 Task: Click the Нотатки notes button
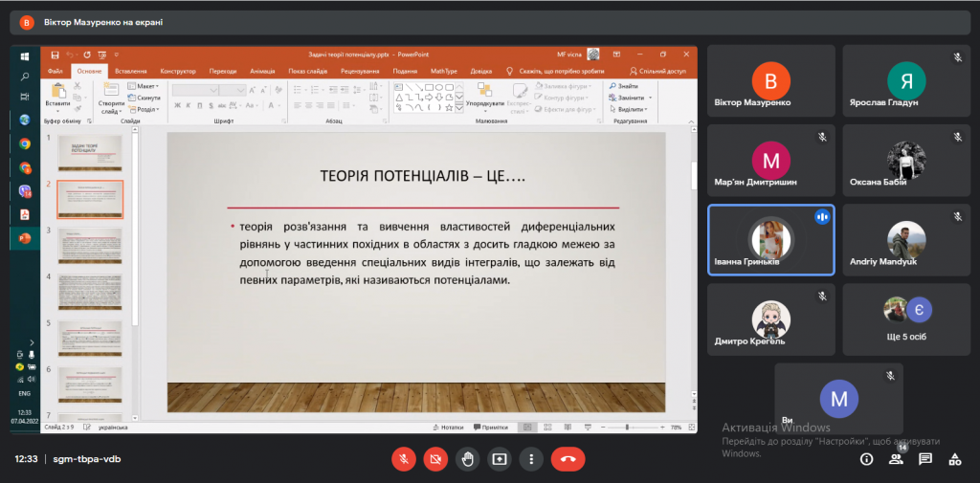click(448, 428)
